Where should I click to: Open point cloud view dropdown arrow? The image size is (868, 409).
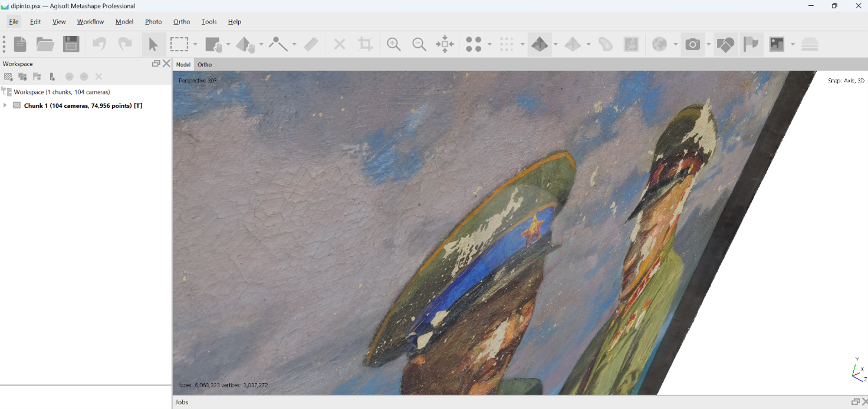489,44
